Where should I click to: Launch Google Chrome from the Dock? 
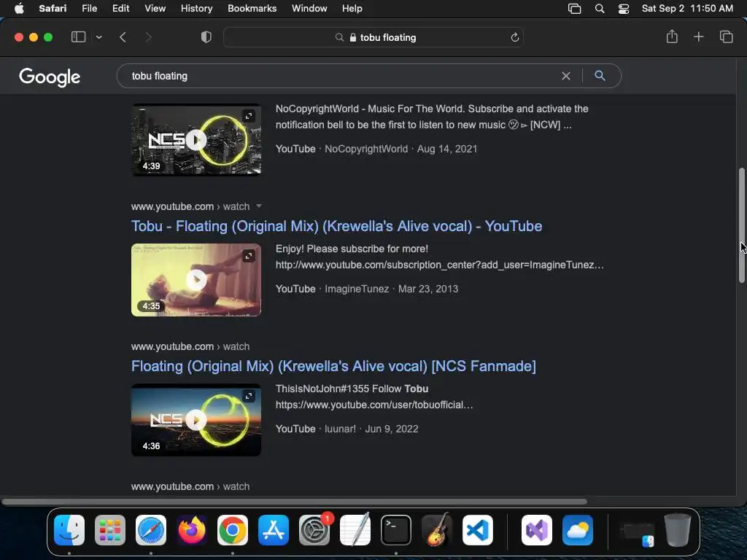[x=233, y=530]
